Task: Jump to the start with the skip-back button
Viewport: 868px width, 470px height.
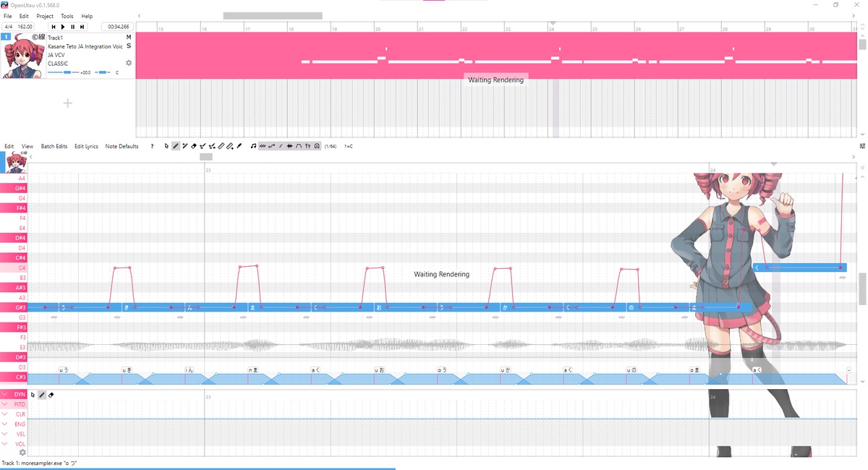Action: 53,27
